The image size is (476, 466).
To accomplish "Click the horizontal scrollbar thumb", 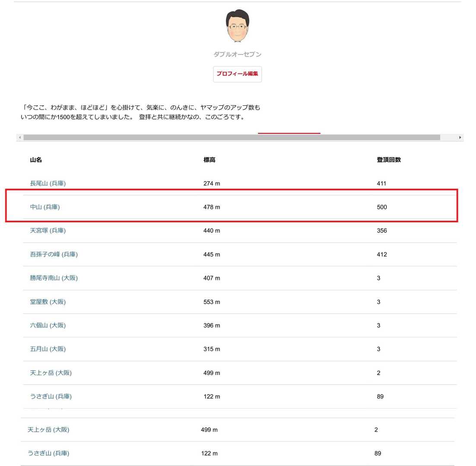I will [232, 137].
